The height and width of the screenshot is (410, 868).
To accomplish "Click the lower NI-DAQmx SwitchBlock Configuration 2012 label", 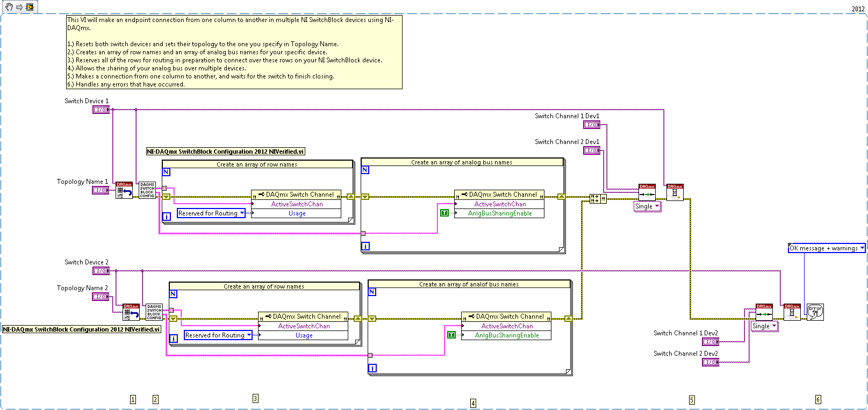I will (x=82, y=329).
